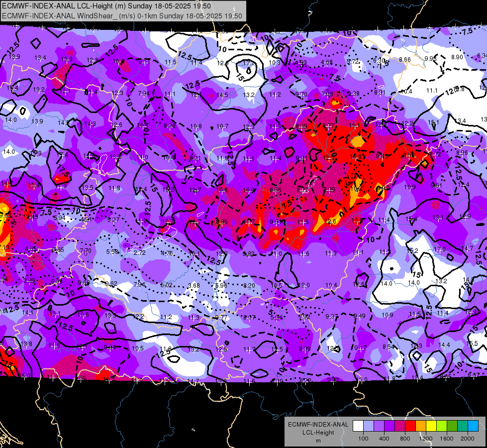Click the grid value 8.90
The width and height of the screenshot is (487, 448).
[457, 57]
